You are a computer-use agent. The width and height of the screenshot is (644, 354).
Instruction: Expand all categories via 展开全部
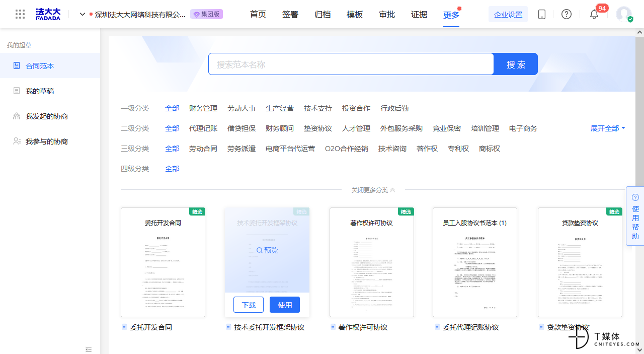click(x=608, y=128)
